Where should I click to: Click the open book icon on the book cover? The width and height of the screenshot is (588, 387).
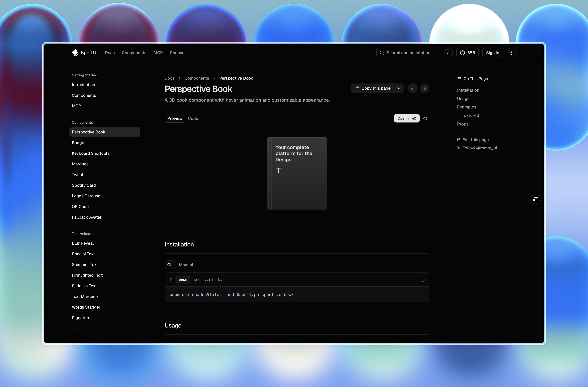pyautogui.click(x=278, y=170)
